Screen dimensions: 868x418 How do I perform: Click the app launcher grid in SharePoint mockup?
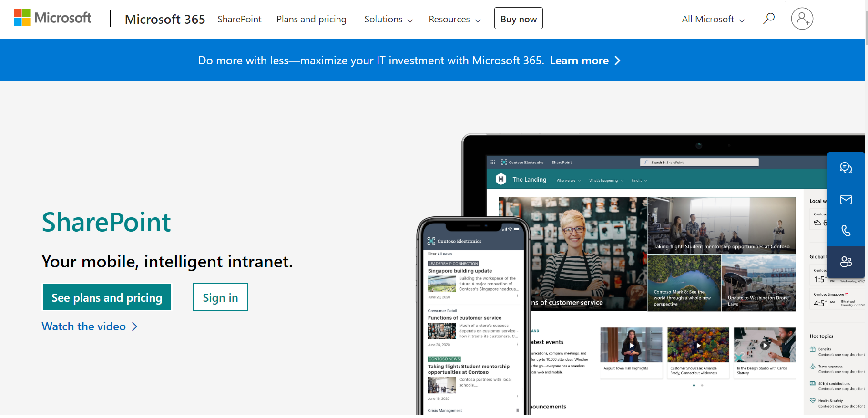click(x=493, y=162)
